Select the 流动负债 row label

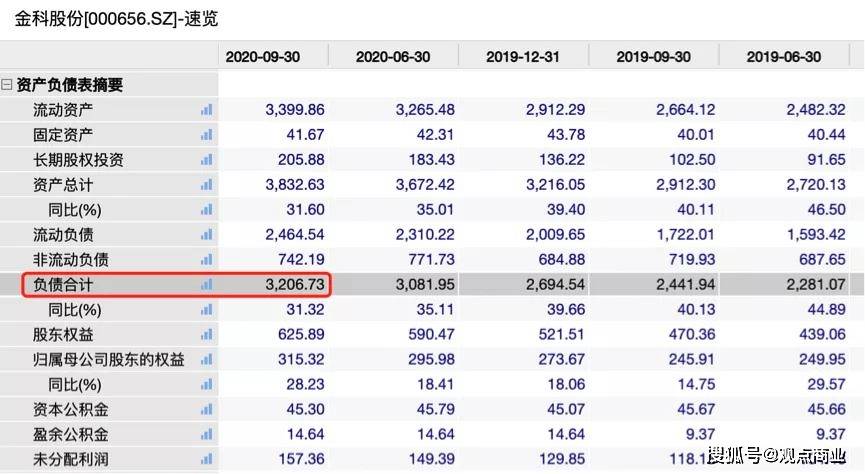[63, 235]
